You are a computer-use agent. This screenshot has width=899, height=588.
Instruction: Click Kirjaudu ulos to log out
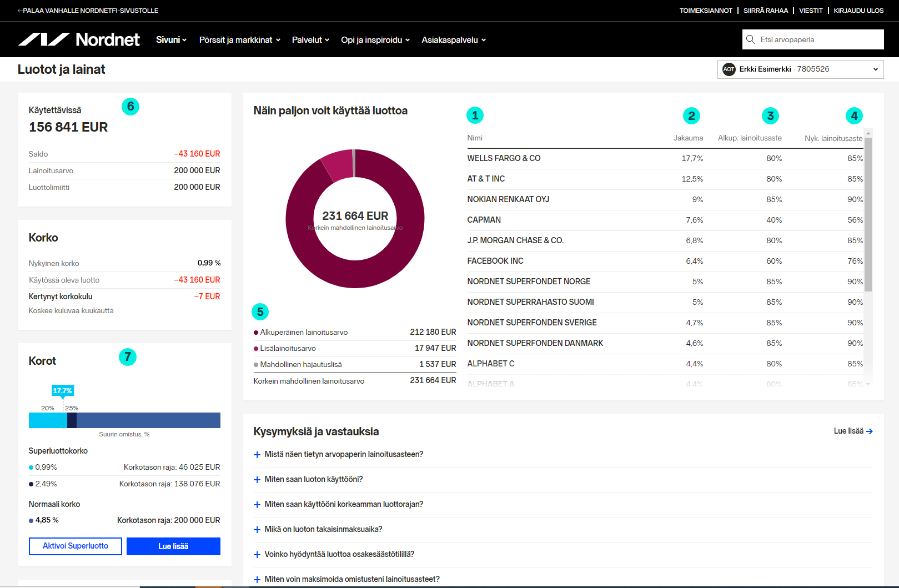click(858, 11)
